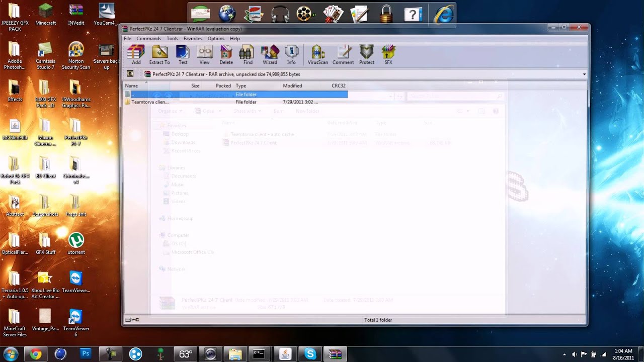This screenshot has width=644, height=362.
Task: Click the SFX toolbar icon
Action: 388,55
